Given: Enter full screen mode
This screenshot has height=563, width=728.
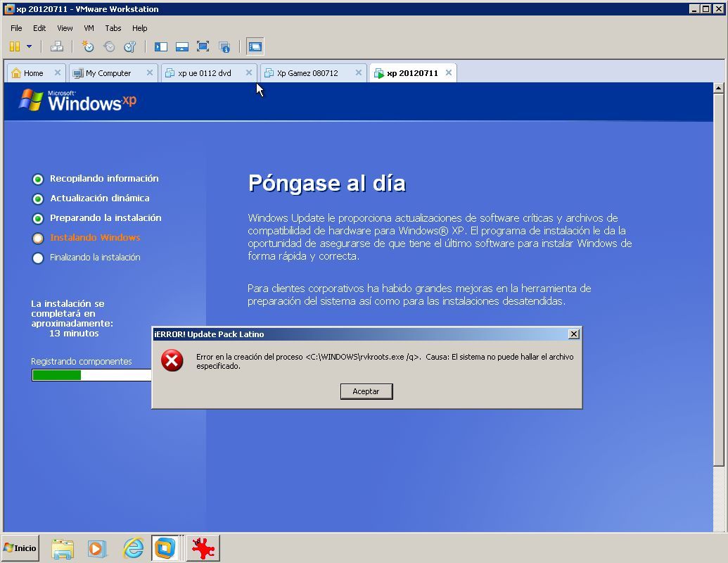Looking at the screenshot, I should click(x=203, y=46).
